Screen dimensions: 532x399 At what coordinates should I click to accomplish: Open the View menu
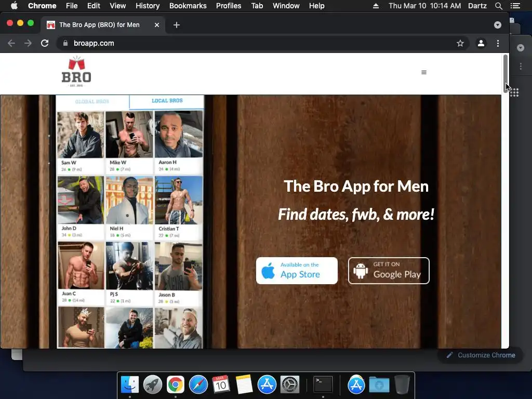(118, 6)
